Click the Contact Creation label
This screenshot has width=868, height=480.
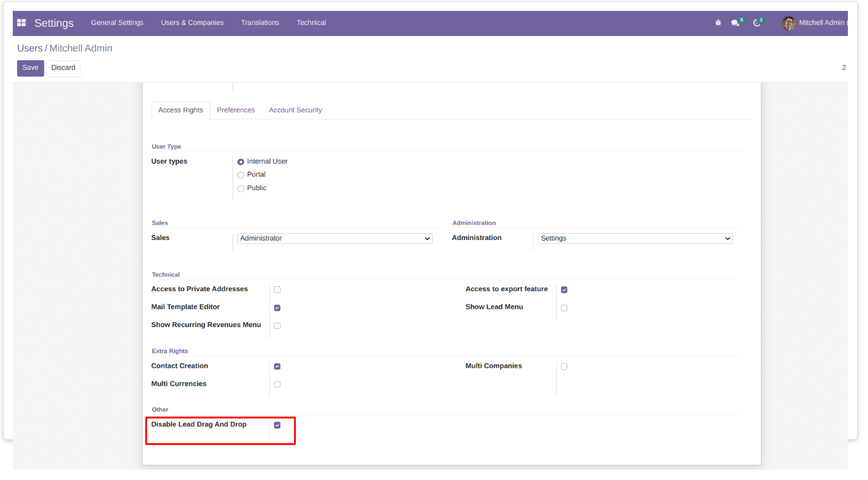[x=180, y=366]
